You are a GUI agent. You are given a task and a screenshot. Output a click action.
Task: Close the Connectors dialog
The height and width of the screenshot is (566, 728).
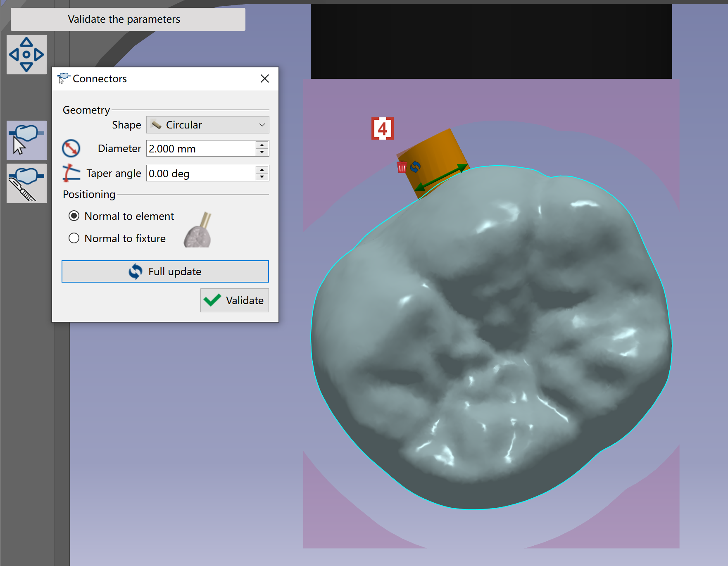[x=265, y=78]
